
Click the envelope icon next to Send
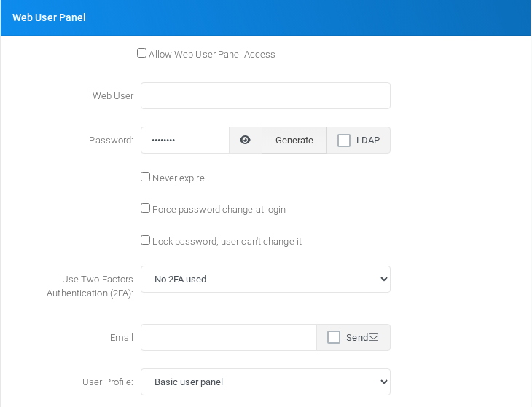click(374, 337)
